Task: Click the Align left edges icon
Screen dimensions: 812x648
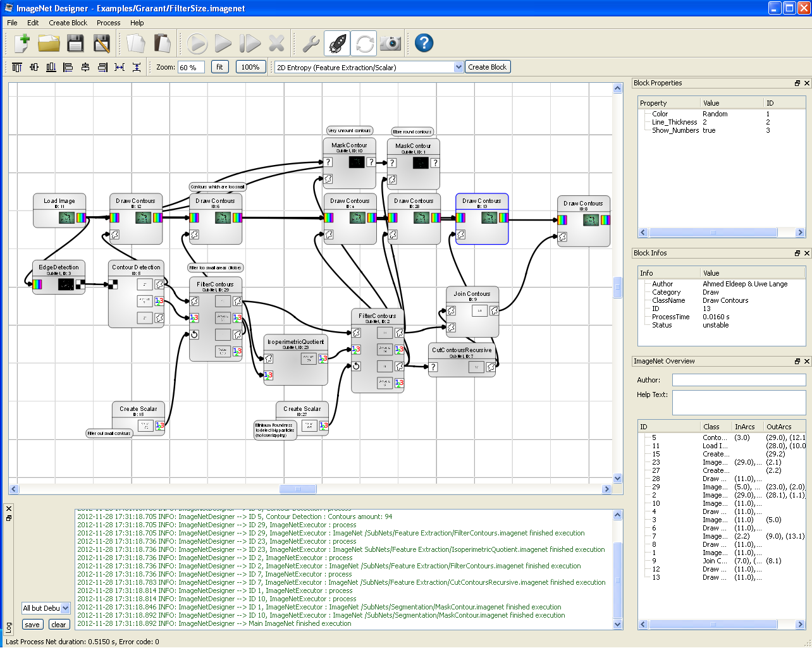Action: [x=68, y=67]
